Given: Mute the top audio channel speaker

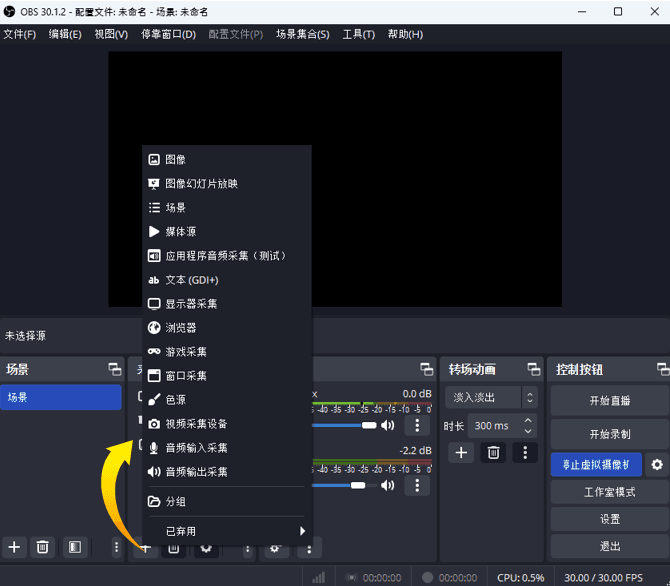Looking at the screenshot, I should (388, 426).
